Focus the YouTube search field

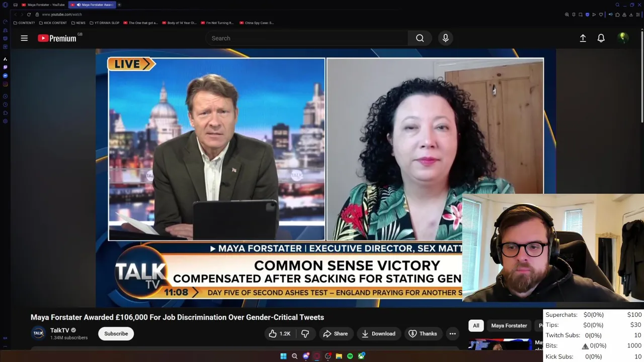[x=307, y=38]
